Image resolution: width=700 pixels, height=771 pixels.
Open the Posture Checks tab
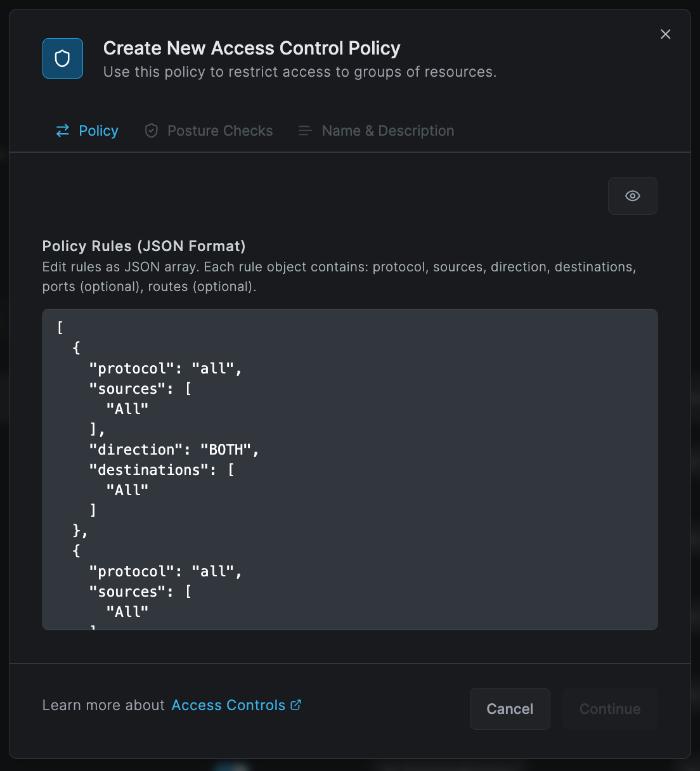tap(219, 131)
